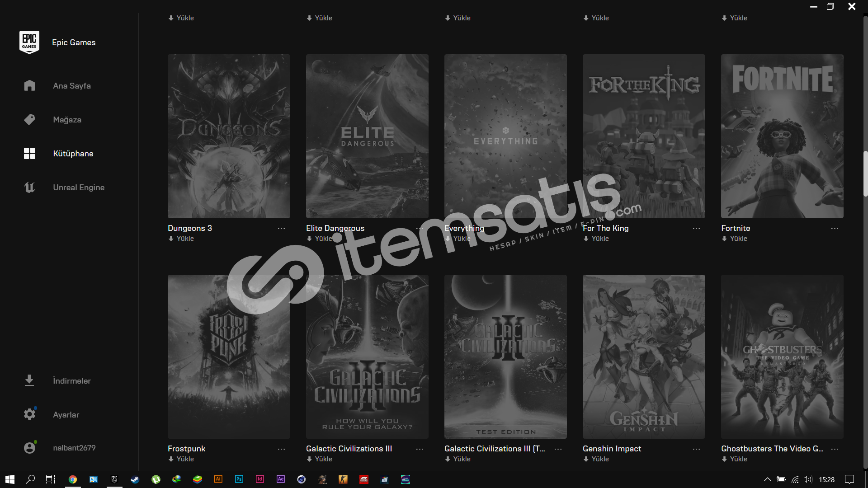This screenshot has height=488, width=868.
Task: Click Yükle under Dungeons 3
Action: [181, 239]
